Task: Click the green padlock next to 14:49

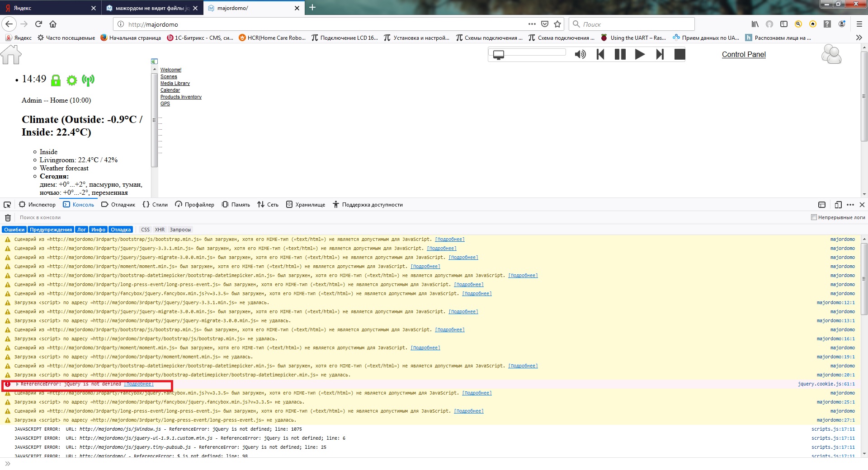Action: pyautogui.click(x=56, y=80)
